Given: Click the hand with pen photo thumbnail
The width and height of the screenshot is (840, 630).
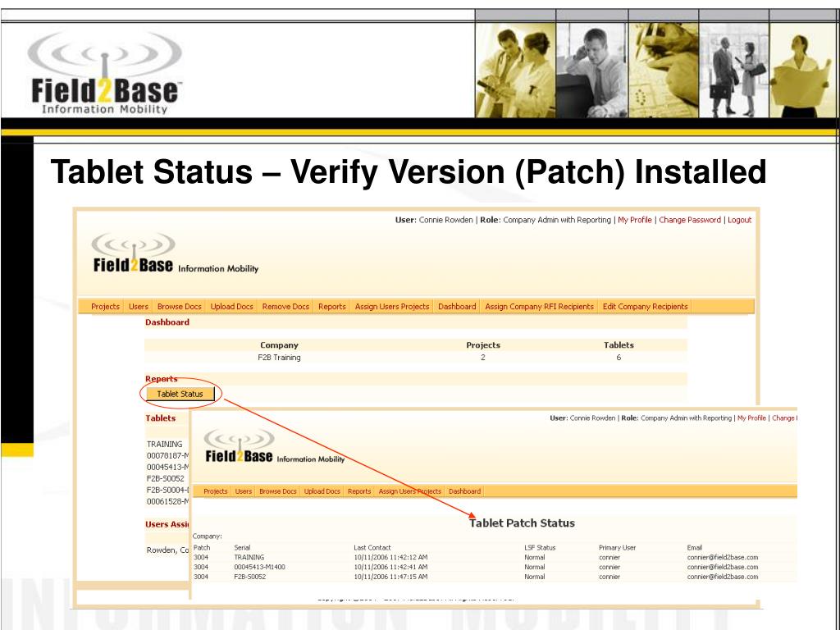Looking at the screenshot, I should coord(663,70).
